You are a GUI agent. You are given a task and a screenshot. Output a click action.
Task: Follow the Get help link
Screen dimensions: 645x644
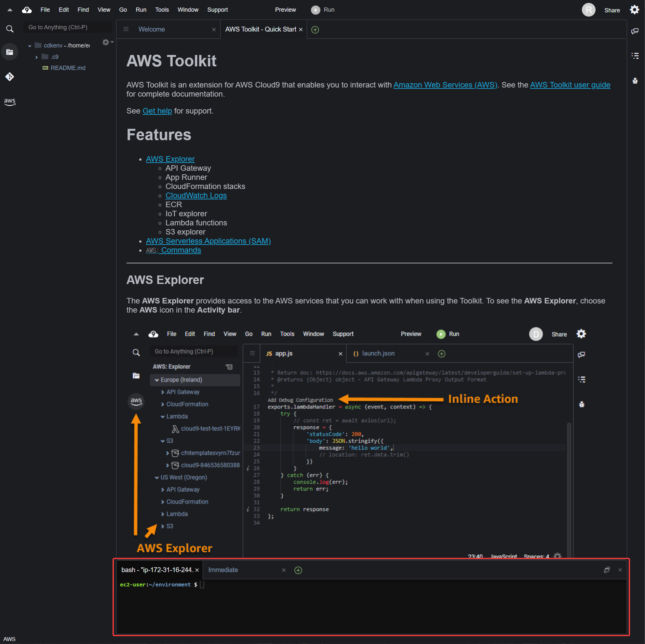point(157,111)
